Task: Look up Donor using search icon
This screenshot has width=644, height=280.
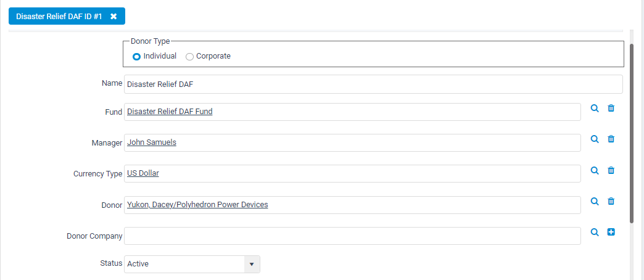Action: (594, 201)
